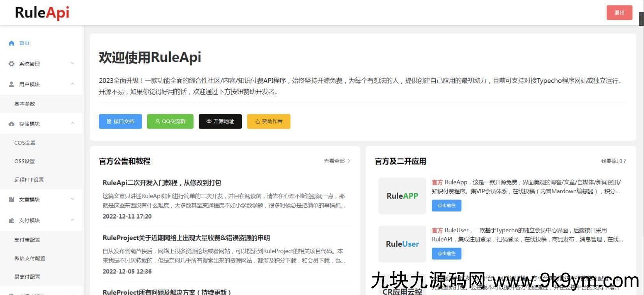Click the 系统管理 gear icon

[x=11, y=64]
